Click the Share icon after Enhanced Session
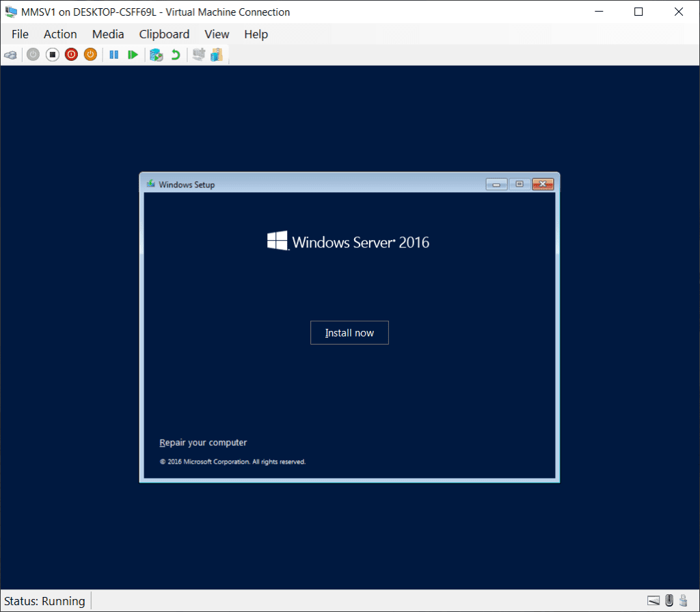The width and height of the screenshot is (700, 612). (x=217, y=55)
